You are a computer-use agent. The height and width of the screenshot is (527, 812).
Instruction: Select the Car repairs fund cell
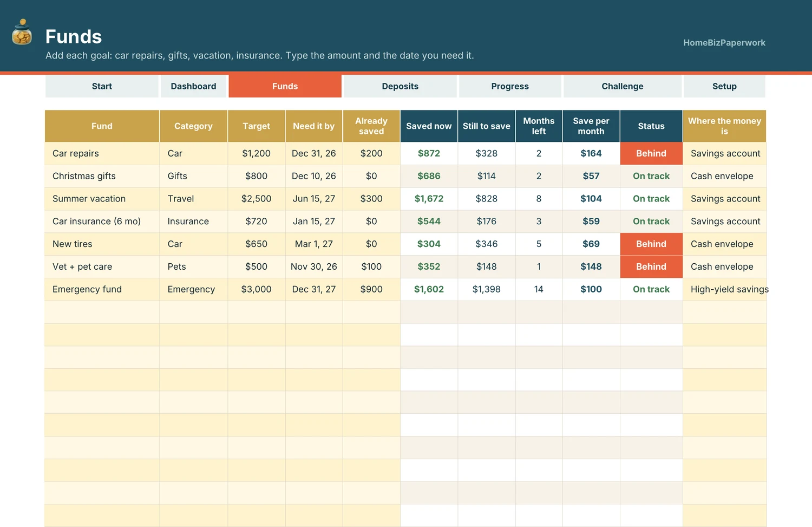point(102,153)
